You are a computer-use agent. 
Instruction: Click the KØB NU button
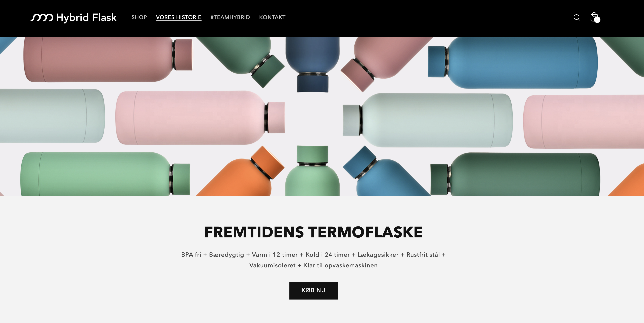tap(313, 290)
